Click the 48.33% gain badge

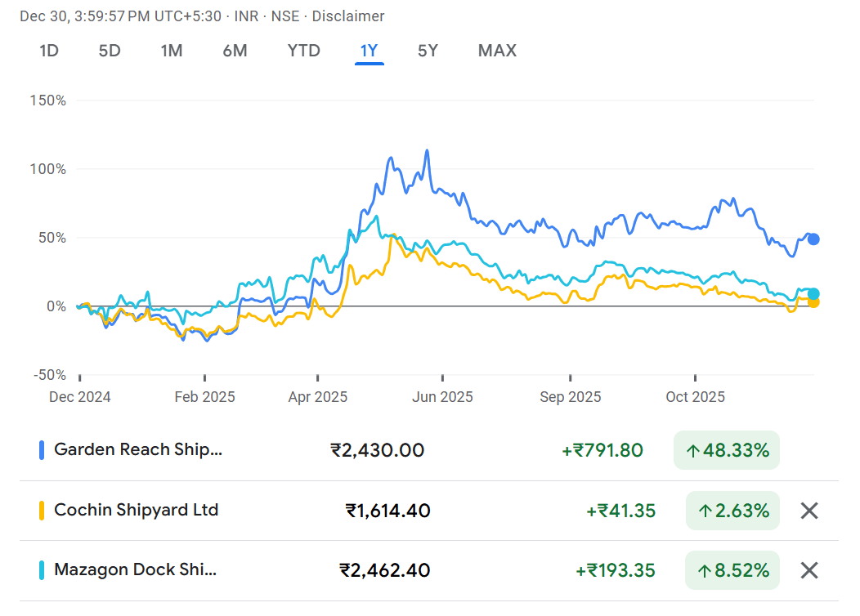[726, 450]
